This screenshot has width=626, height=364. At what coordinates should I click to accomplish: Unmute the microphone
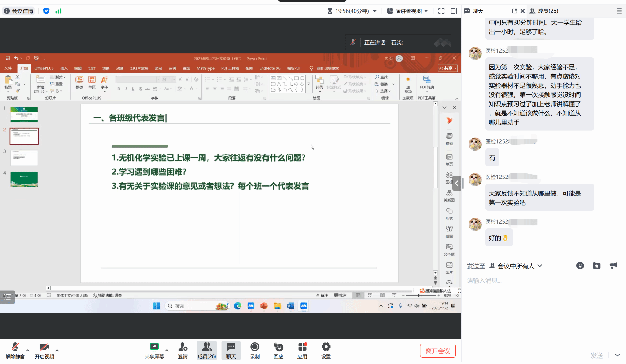pyautogui.click(x=15, y=347)
